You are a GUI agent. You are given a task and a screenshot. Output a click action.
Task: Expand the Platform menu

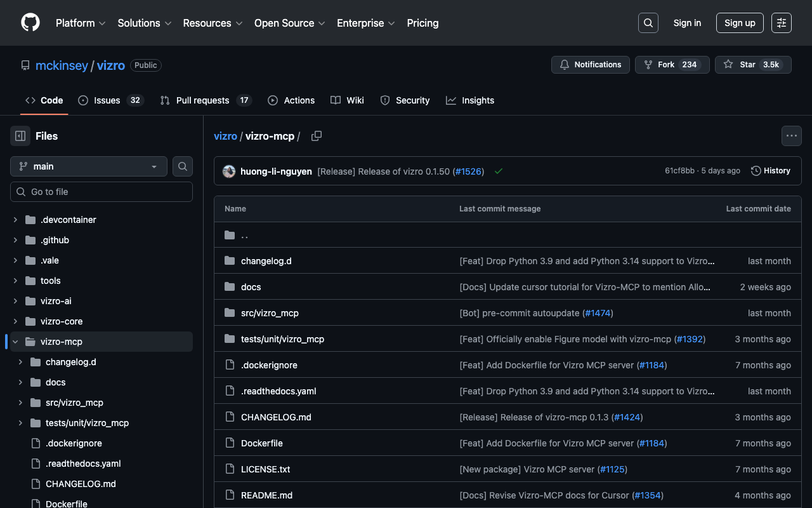[81, 23]
